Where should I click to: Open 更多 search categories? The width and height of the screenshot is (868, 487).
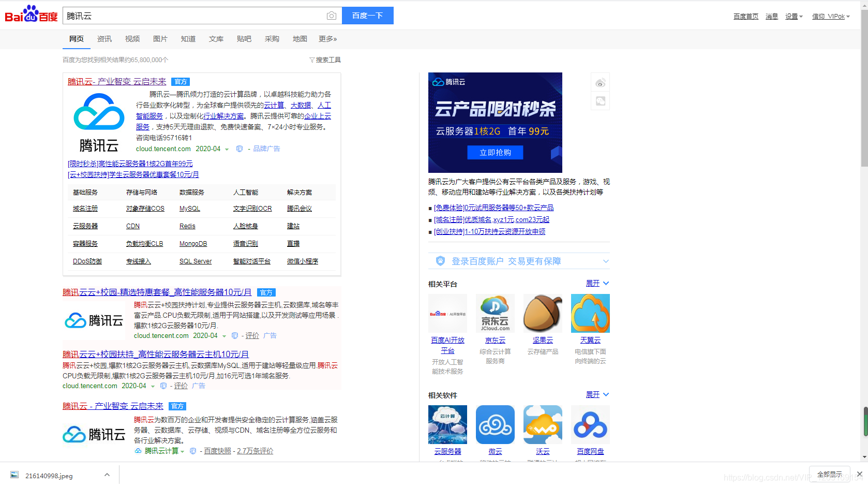[327, 39]
